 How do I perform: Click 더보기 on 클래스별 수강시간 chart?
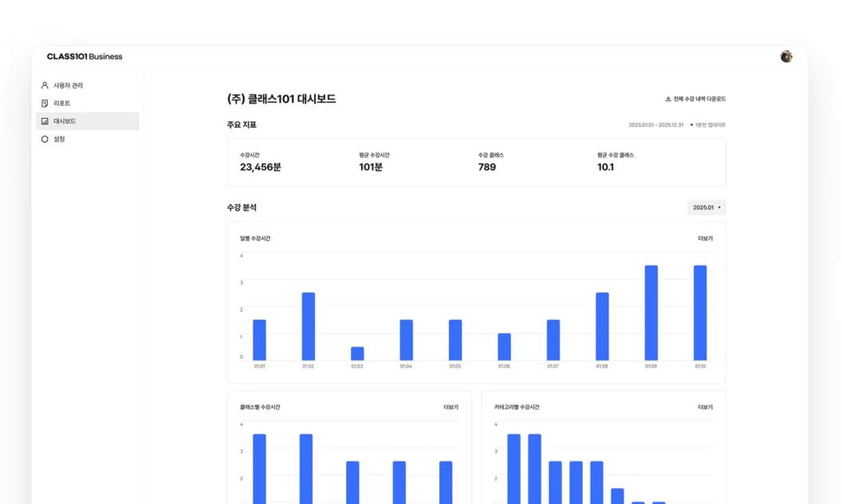click(451, 408)
